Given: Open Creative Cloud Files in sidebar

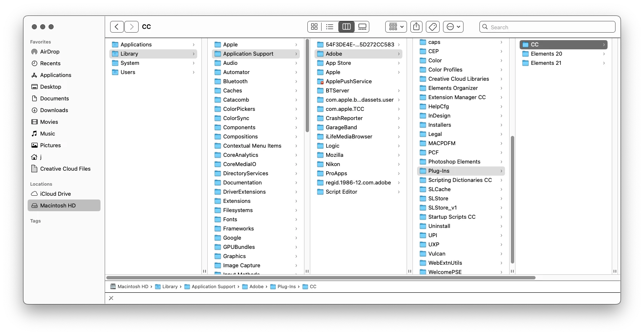Looking at the screenshot, I should pyautogui.click(x=64, y=169).
